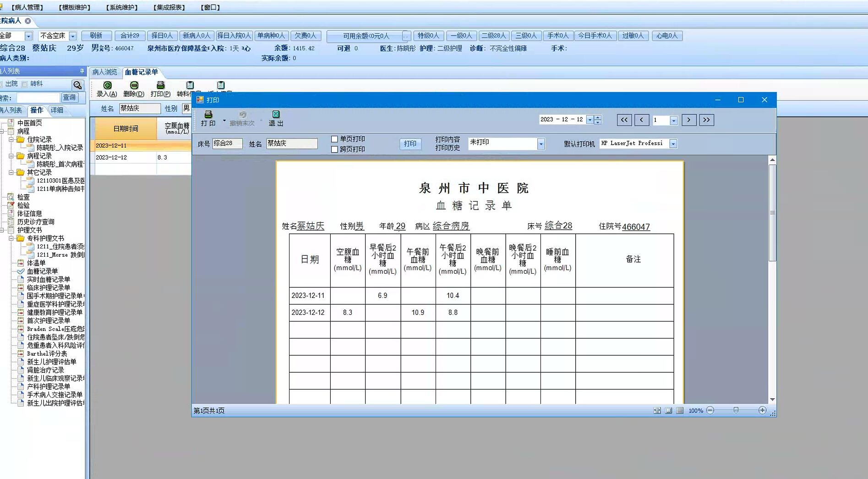Click the pin icon on the patient list panel
This screenshot has height=479, width=868.
pyautogui.click(x=82, y=71)
